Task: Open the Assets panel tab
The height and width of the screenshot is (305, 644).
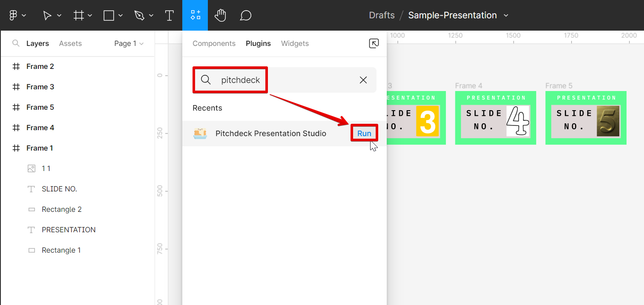Action: pyautogui.click(x=70, y=43)
